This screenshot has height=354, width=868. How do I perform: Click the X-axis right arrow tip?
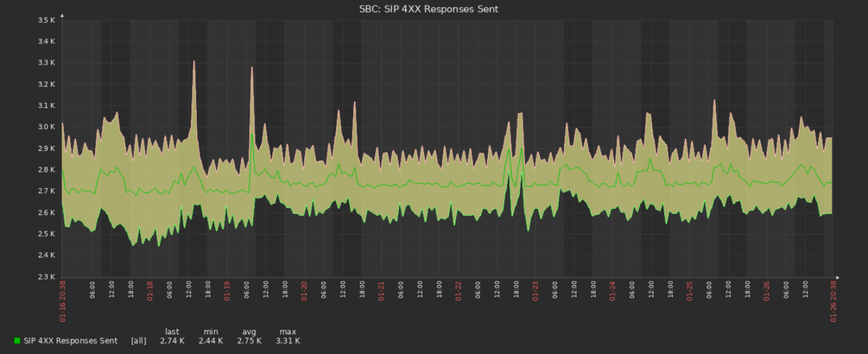click(837, 277)
